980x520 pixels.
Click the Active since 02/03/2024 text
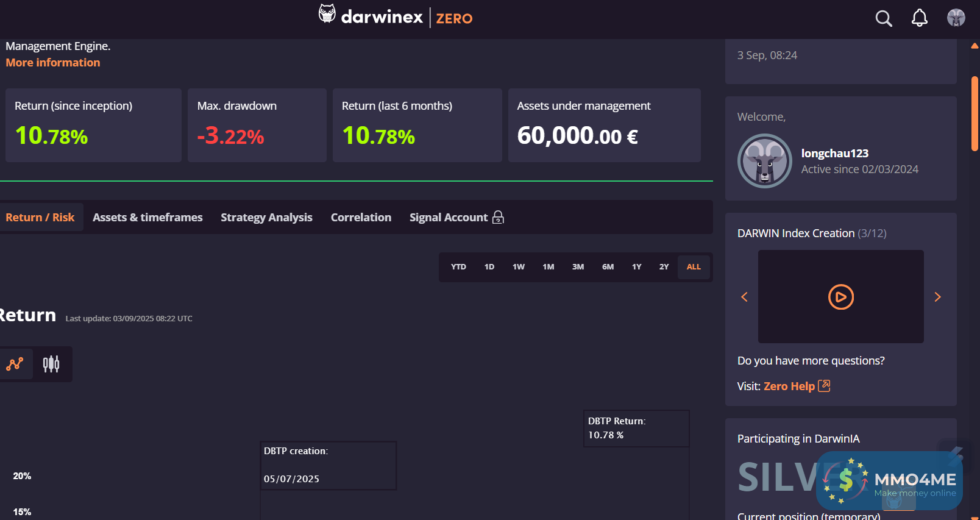click(860, 169)
